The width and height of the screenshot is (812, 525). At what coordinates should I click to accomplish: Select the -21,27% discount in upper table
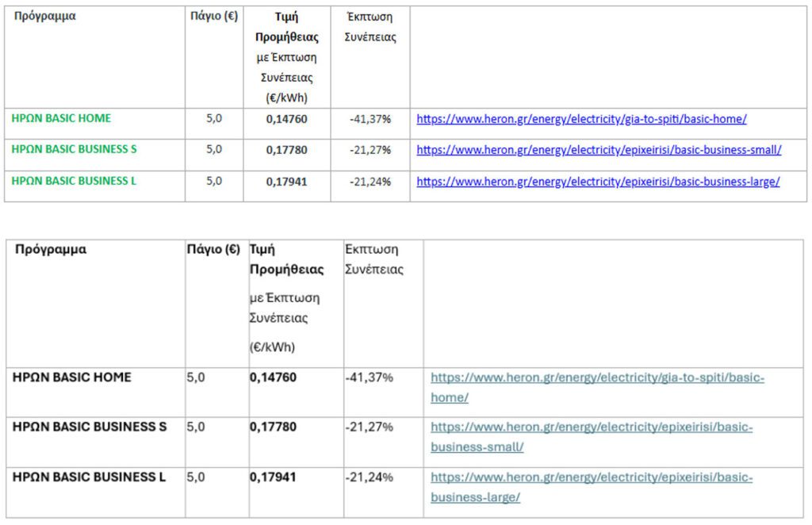tap(370, 150)
